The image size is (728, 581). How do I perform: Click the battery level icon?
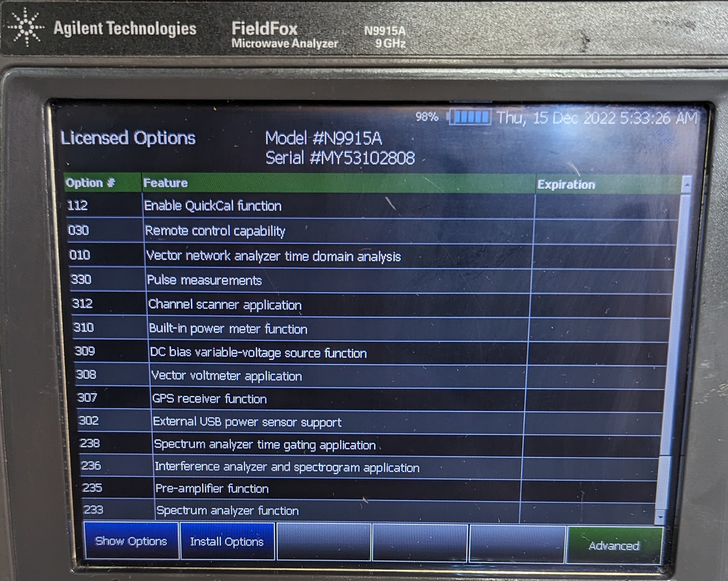[470, 117]
